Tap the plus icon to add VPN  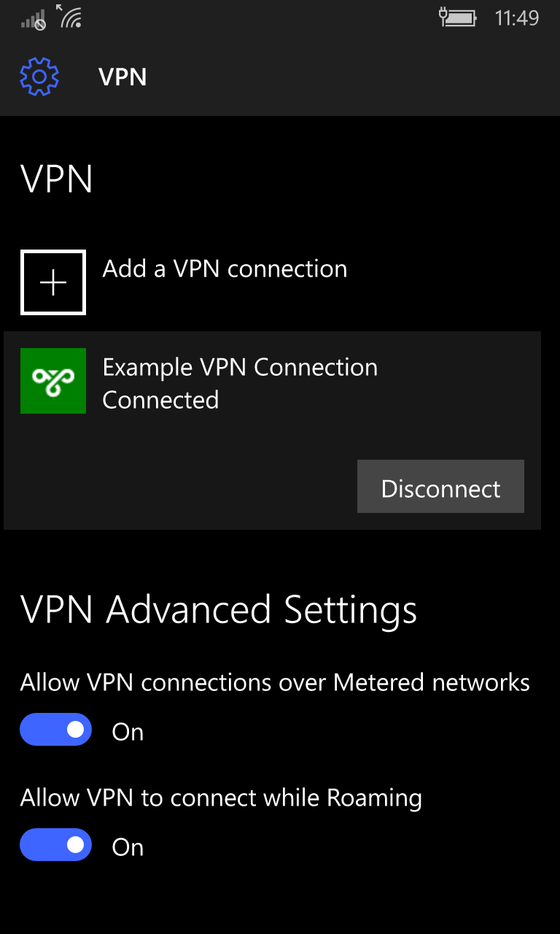[x=53, y=282]
